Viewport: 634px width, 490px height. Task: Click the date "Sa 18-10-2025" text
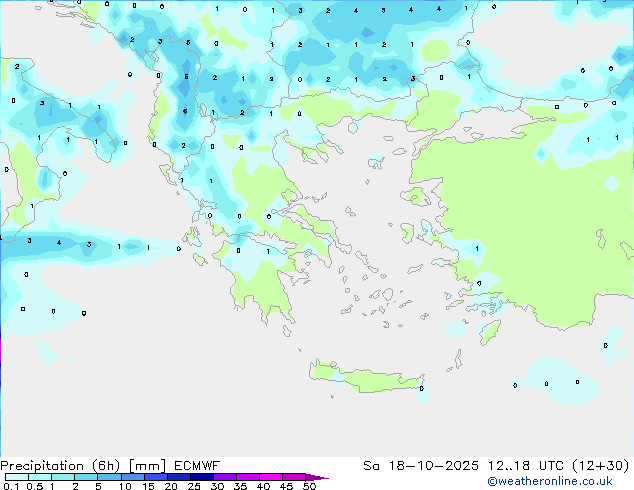421,466
